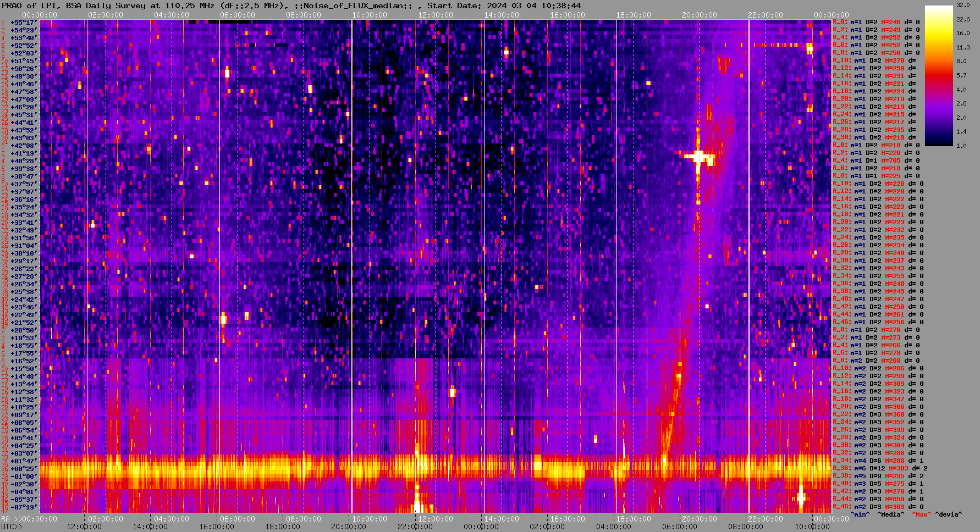Click the declination label +12°38'

click(24, 392)
